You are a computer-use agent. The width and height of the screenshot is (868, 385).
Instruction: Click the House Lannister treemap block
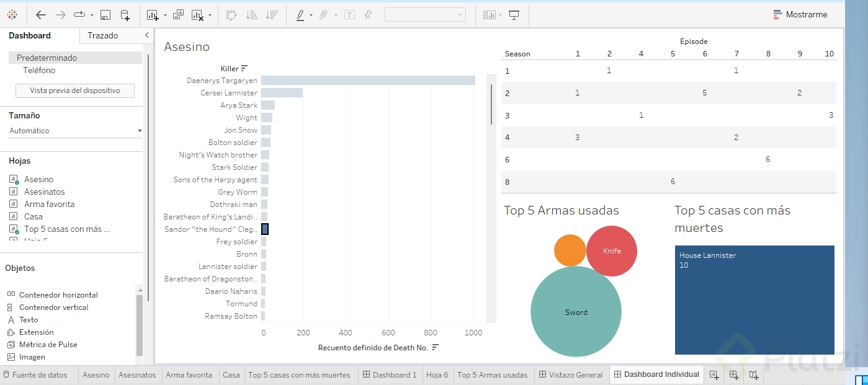tap(754, 300)
